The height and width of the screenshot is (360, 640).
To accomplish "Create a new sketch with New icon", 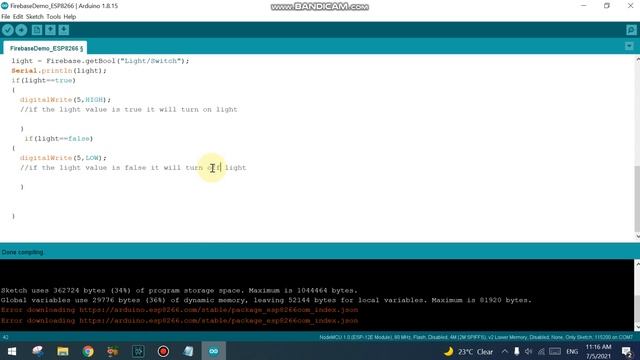I will tap(37, 30).
